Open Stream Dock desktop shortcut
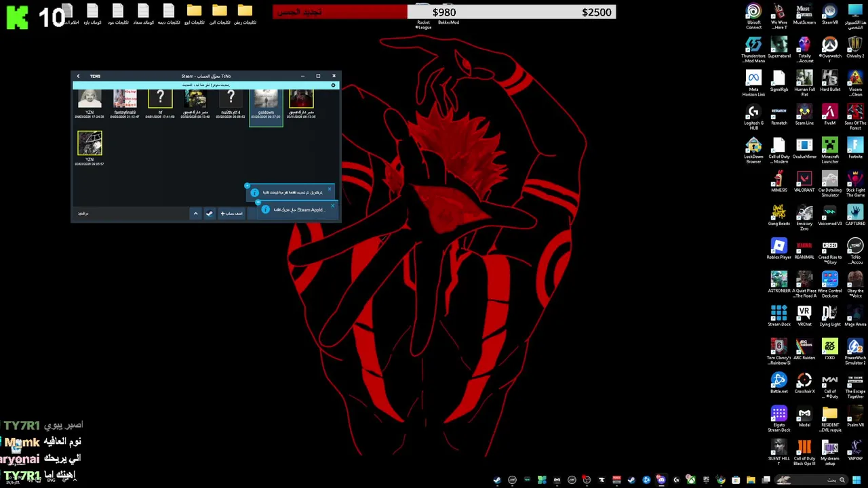This screenshot has width=868, height=488. [x=779, y=317]
